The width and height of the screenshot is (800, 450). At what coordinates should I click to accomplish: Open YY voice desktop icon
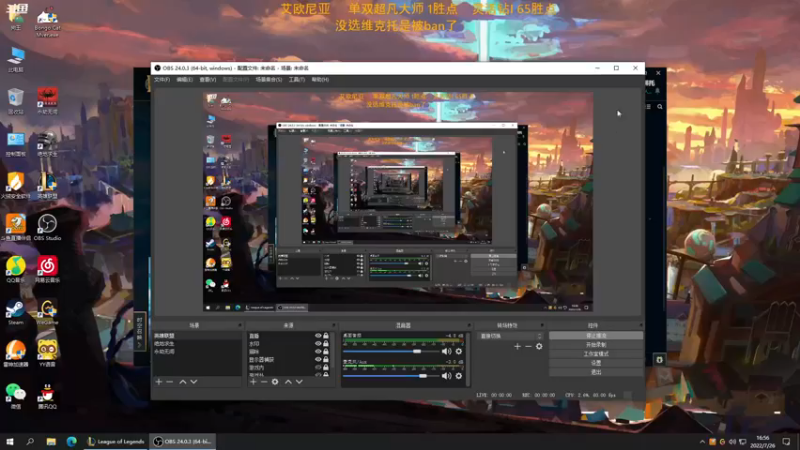47,354
